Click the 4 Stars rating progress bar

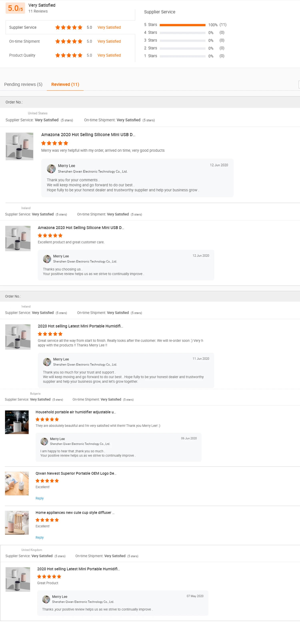point(182,33)
